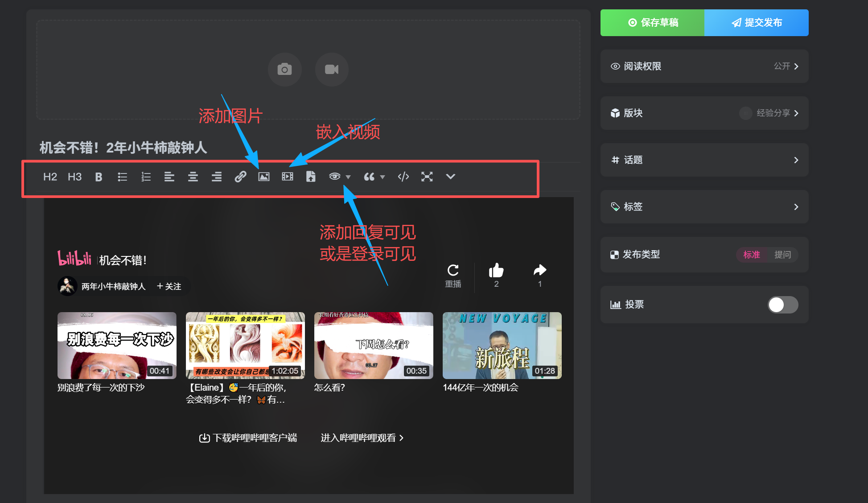Viewport: 868px width, 503px height.
Task: Enter fullscreen editing mode
Action: tap(427, 177)
